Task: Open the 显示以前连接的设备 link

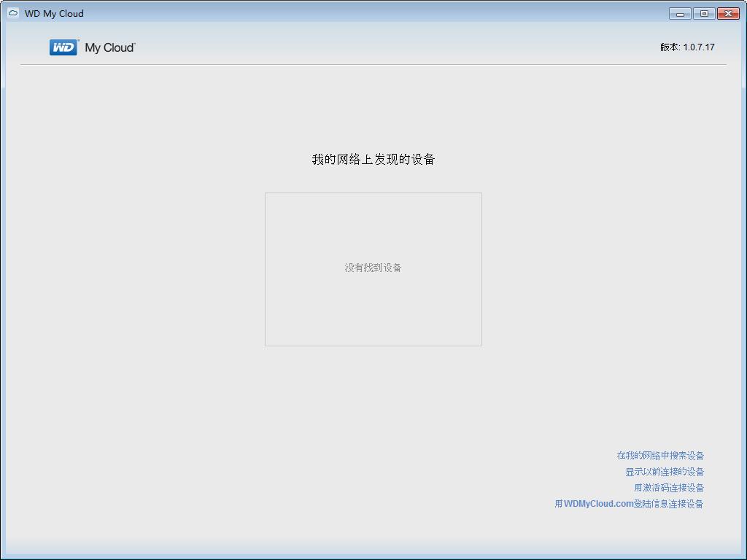Action: pyautogui.click(x=665, y=472)
